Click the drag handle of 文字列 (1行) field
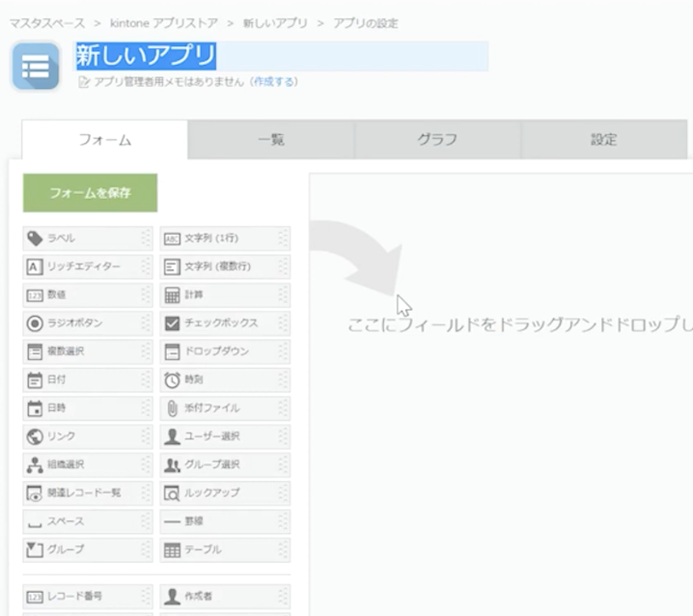 (283, 238)
